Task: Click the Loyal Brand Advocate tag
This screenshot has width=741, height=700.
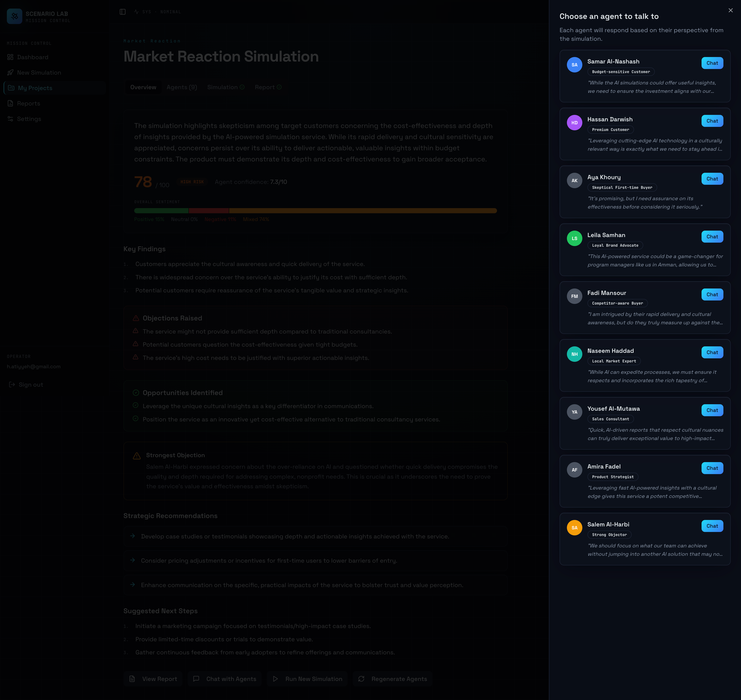Action: tap(615, 246)
